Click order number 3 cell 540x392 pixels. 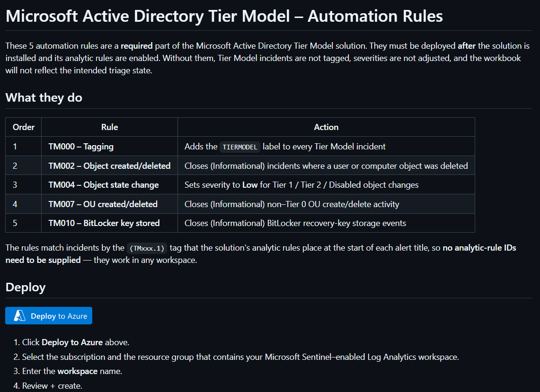pyautogui.click(x=23, y=185)
